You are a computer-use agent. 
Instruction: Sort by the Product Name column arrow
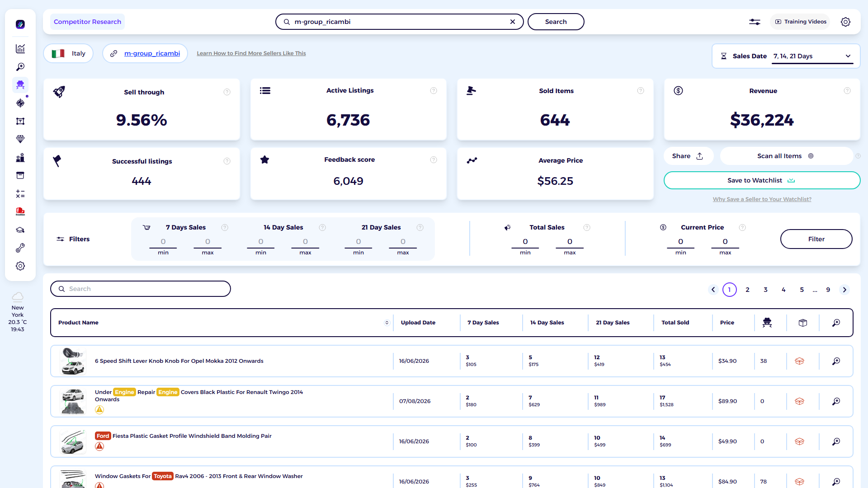point(387,323)
